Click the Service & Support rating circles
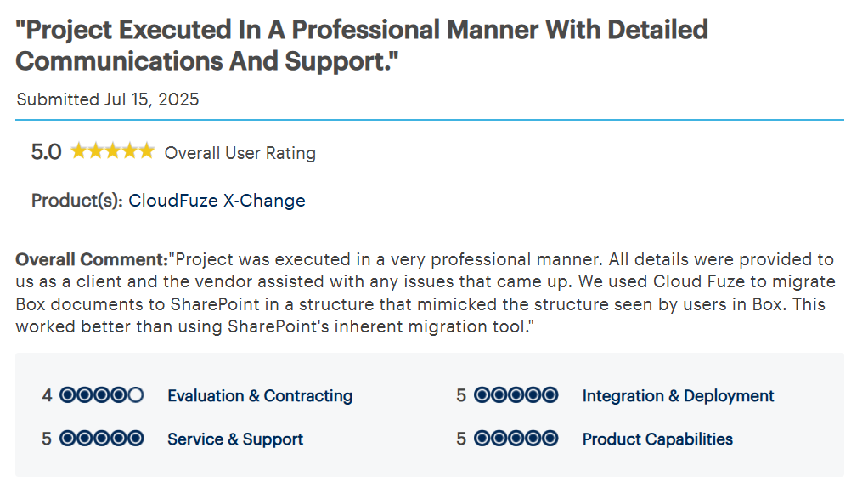 [x=101, y=439]
